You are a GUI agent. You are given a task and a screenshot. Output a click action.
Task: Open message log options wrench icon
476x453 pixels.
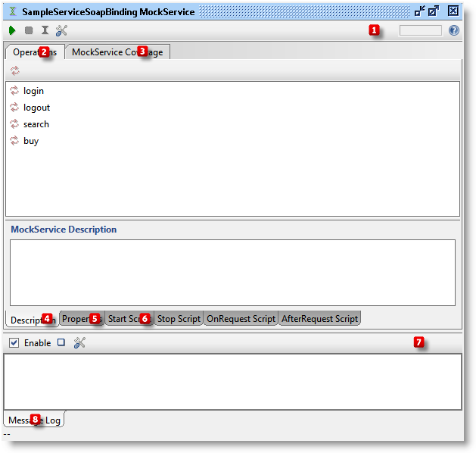(79, 342)
